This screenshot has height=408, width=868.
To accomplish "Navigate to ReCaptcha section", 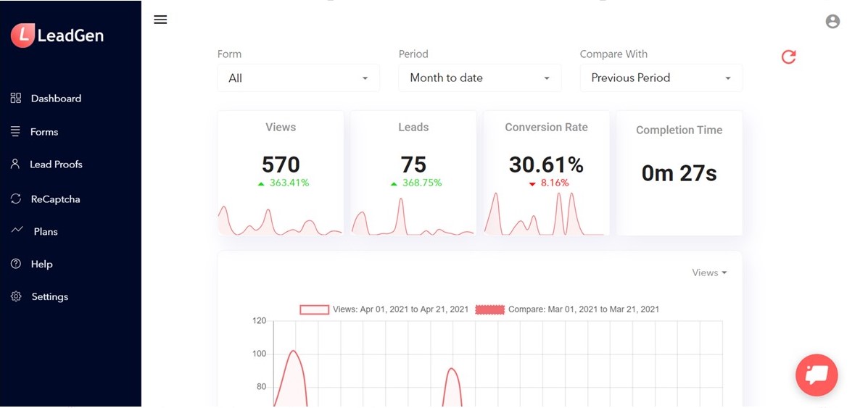I will [x=55, y=199].
